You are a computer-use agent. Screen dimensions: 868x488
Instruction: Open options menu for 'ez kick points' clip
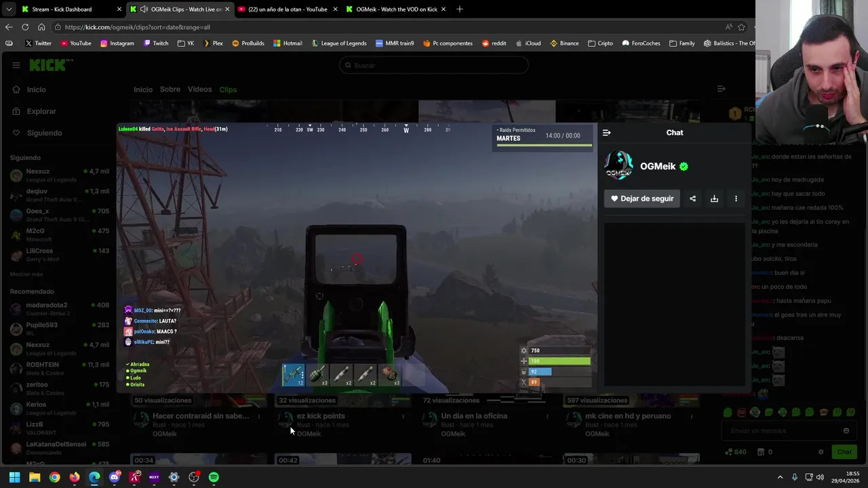[x=403, y=417]
